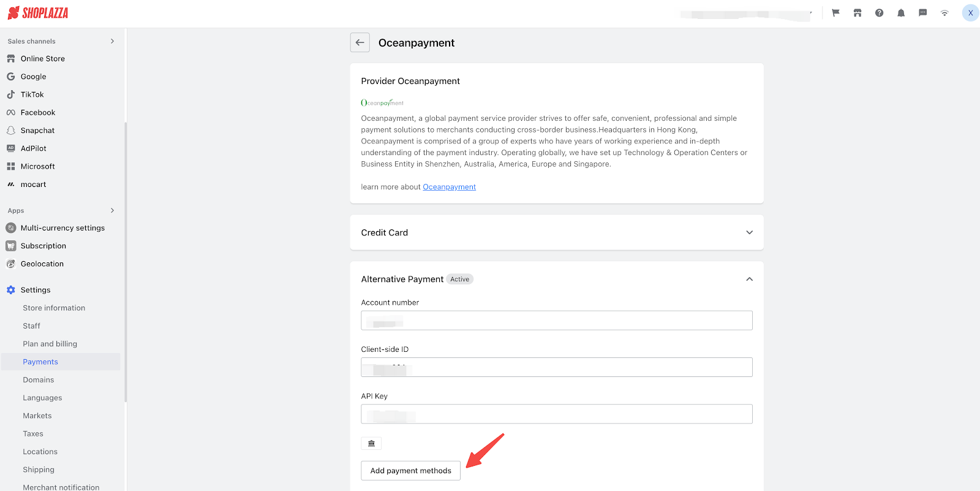
Task: Click the TikTok channel icon
Action: click(11, 94)
